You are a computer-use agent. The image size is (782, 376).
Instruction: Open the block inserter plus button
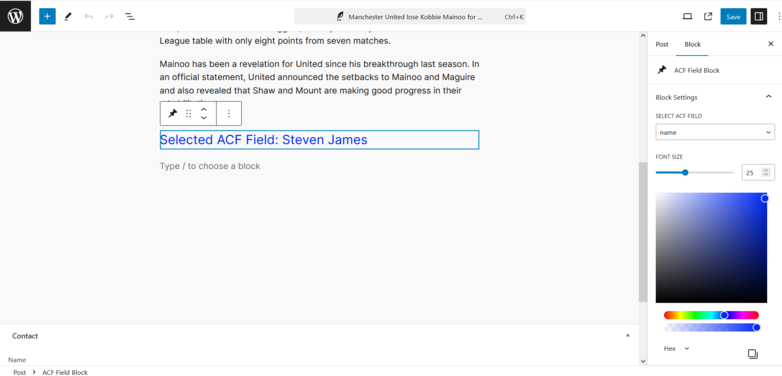[x=47, y=16]
